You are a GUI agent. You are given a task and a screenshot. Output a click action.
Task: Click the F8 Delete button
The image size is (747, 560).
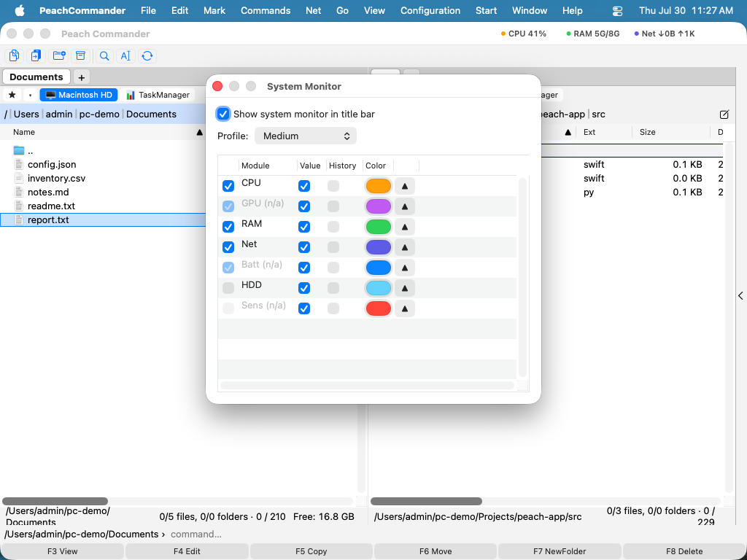coord(684,551)
